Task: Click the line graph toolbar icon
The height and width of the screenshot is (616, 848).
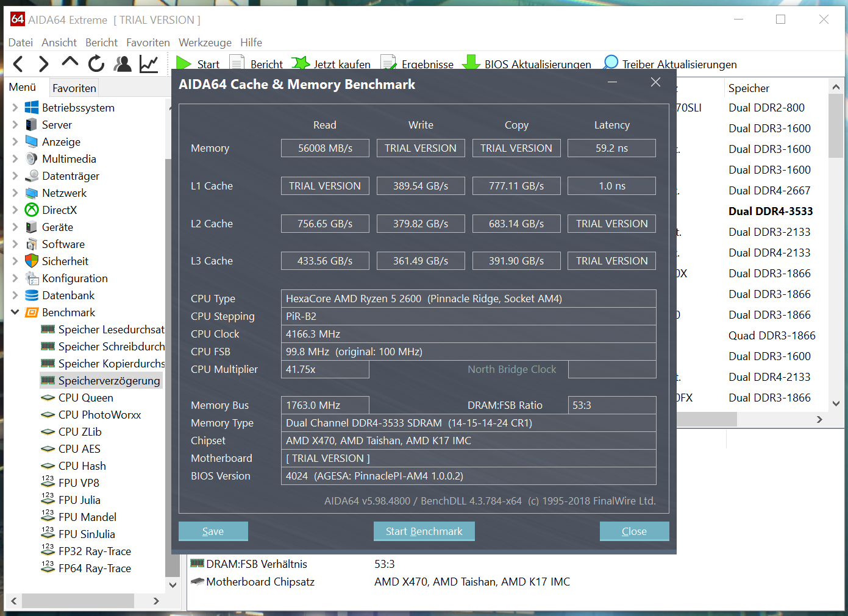Action: point(149,64)
